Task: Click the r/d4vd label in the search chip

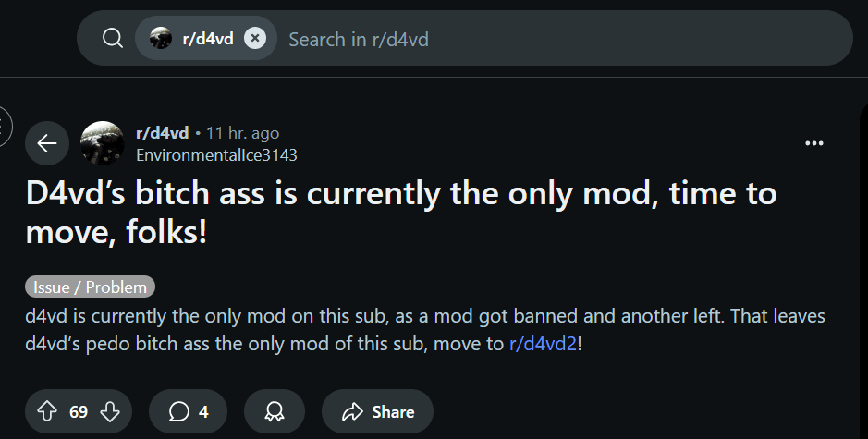Action: pyautogui.click(x=208, y=39)
